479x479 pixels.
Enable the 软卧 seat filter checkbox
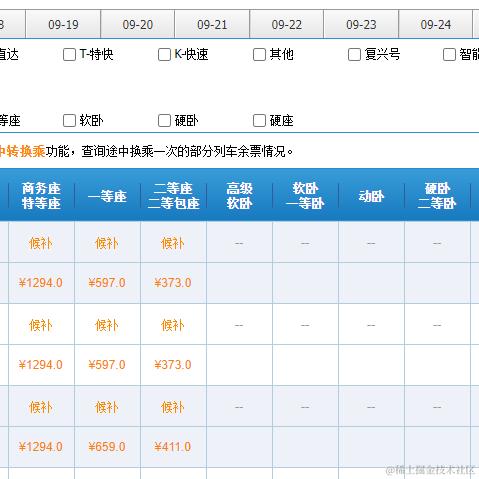click(x=69, y=121)
